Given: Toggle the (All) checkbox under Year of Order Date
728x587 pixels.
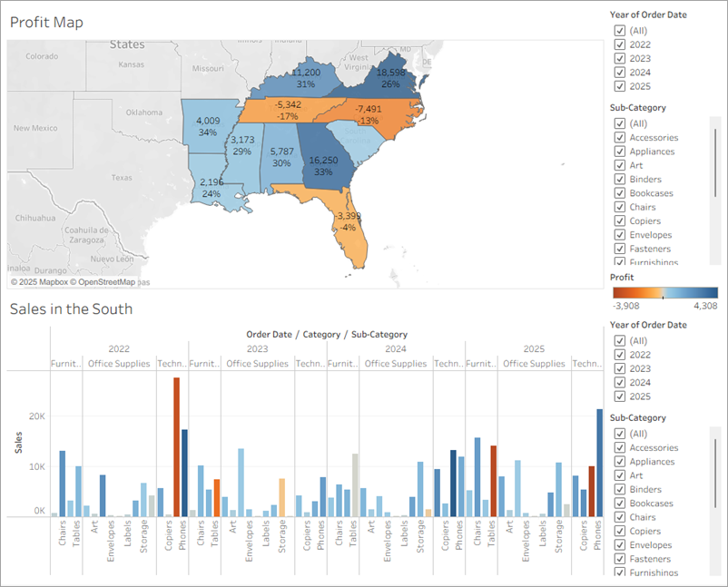Looking at the screenshot, I should pyautogui.click(x=620, y=30).
